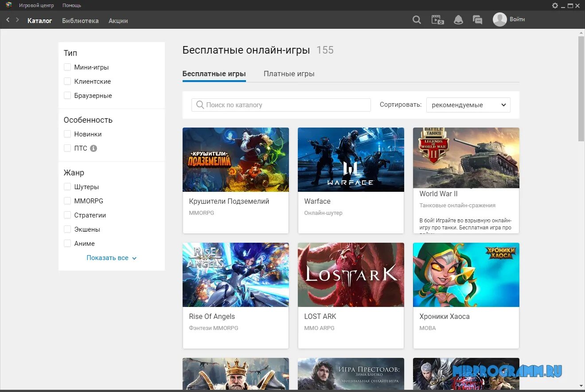Check the Шутеры genre filter

tap(67, 187)
